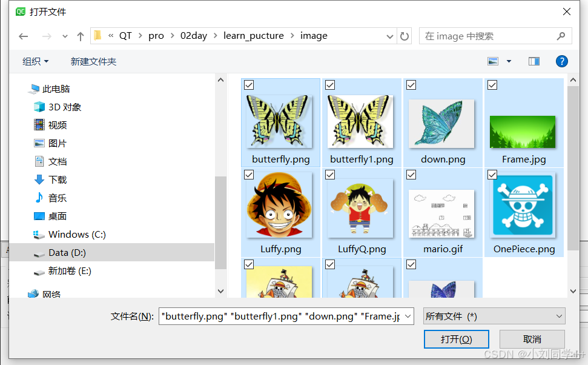Viewport: 588px width, 365px height.
Task: Select OnePiece.png skull thumbnail
Action: [x=523, y=205]
